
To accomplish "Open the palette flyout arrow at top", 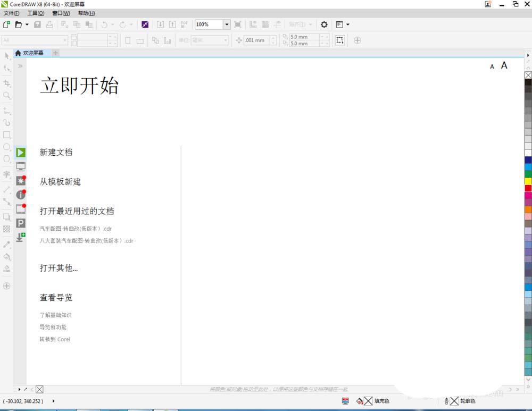I will point(528,55).
